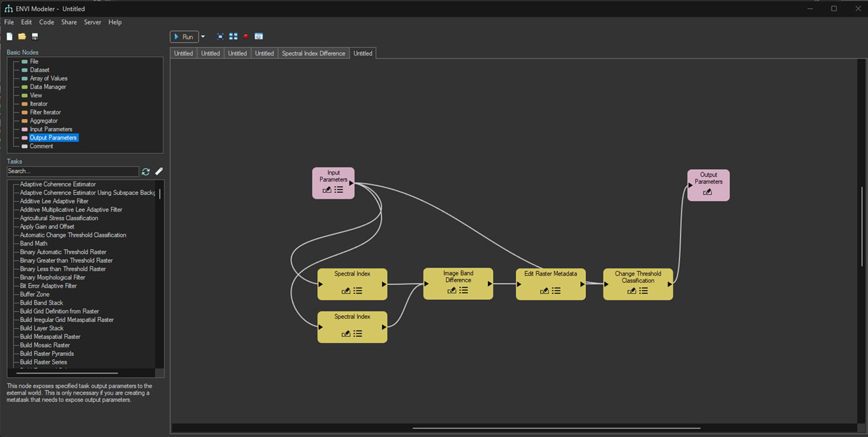Click the white eraser icon beside task search
Image resolution: width=868 pixels, height=437 pixels.
159,172
